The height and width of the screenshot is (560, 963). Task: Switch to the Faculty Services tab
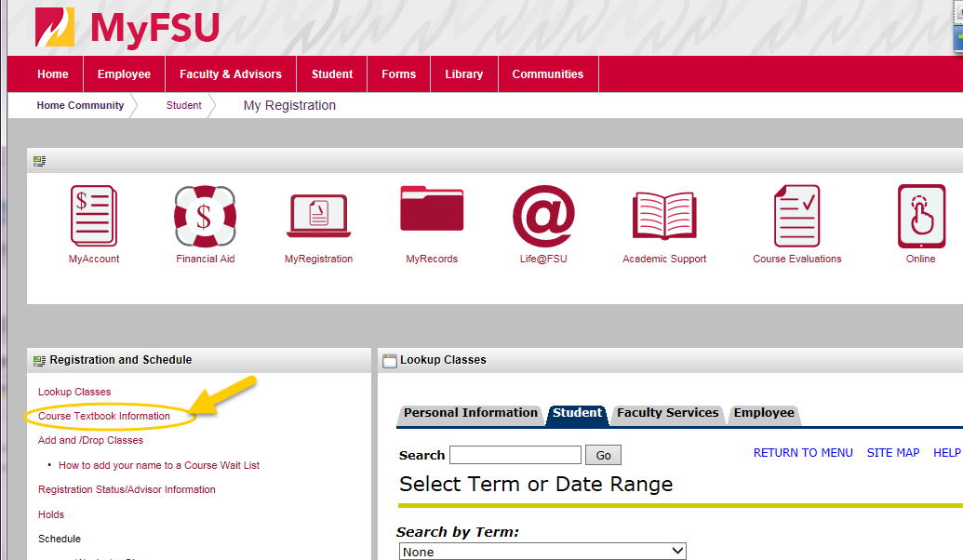pyautogui.click(x=667, y=413)
